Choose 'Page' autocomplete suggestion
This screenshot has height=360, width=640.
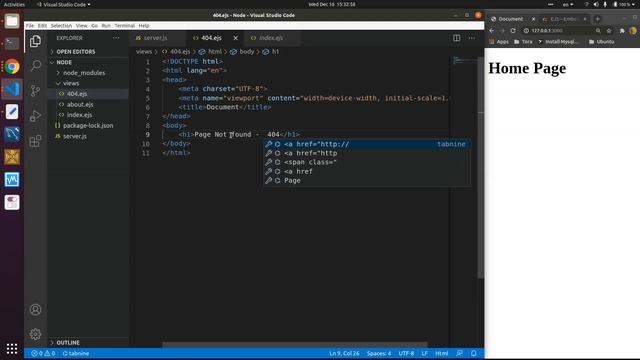366,180
